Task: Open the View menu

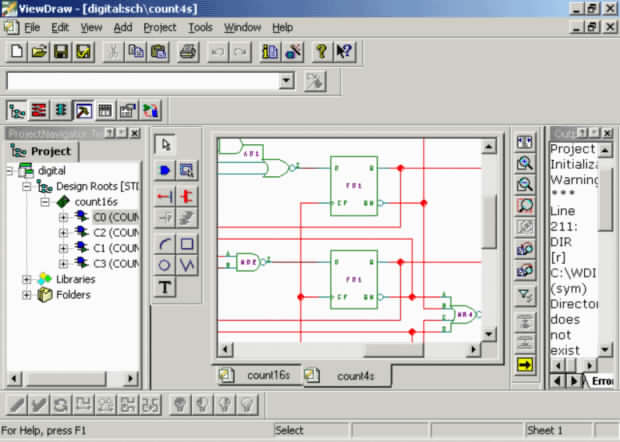Action: click(91, 28)
